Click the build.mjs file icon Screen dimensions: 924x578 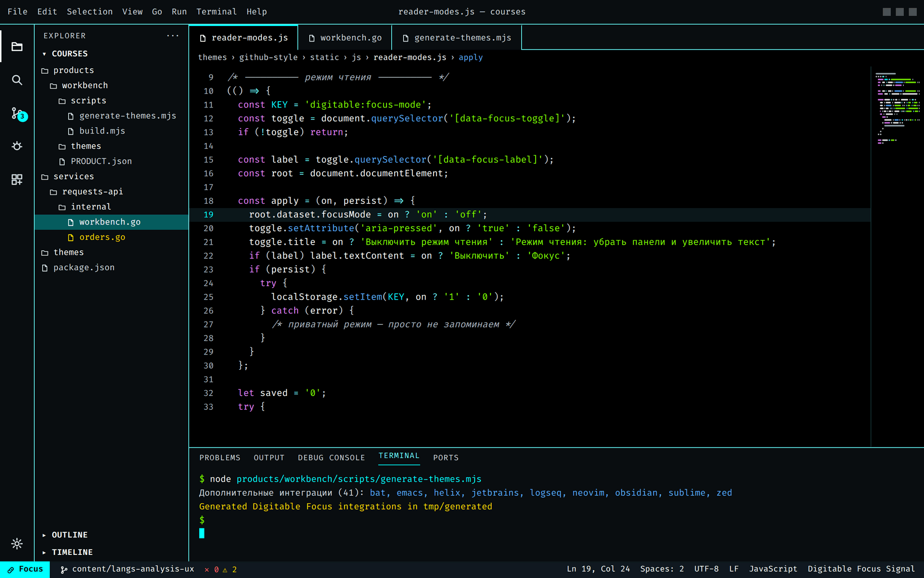[71, 131]
